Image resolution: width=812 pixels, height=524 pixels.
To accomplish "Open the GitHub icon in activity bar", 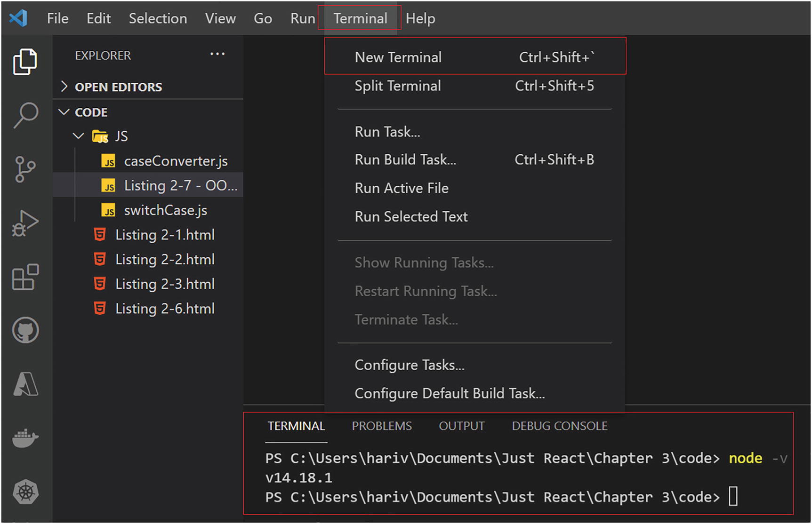I will [x=25, y=330].
